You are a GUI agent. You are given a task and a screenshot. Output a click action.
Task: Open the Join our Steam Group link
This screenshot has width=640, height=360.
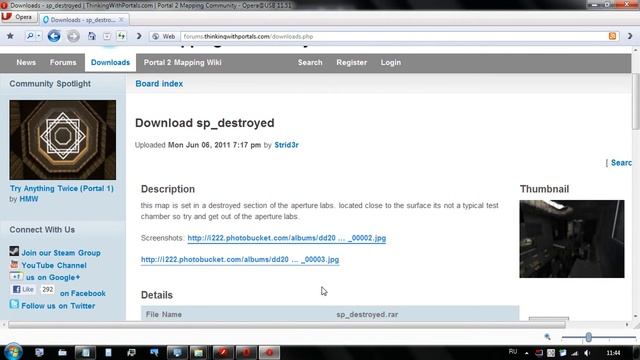[x=61, y=253]
